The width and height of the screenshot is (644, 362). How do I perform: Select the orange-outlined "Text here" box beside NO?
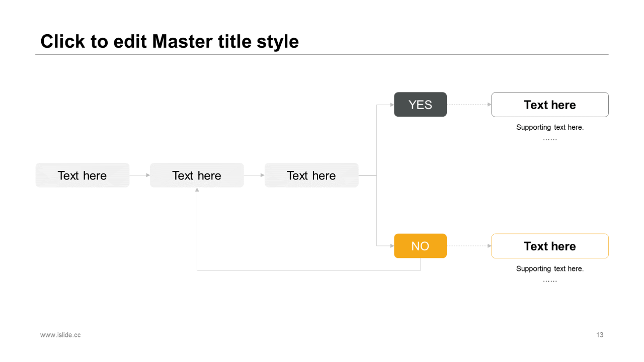(x=550, y=246)
